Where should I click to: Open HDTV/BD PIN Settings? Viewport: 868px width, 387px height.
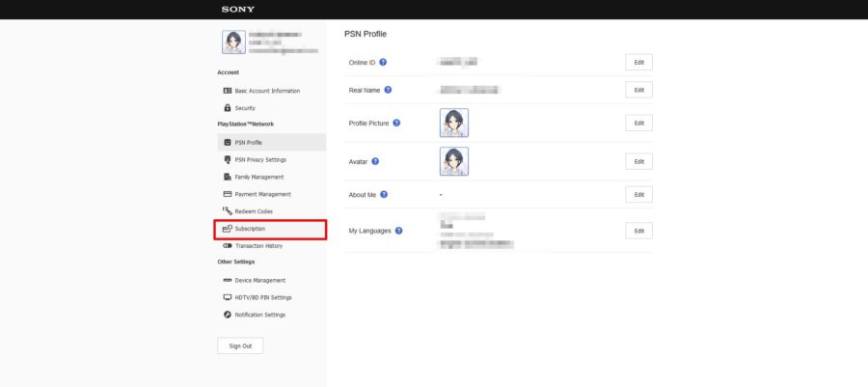272,297
